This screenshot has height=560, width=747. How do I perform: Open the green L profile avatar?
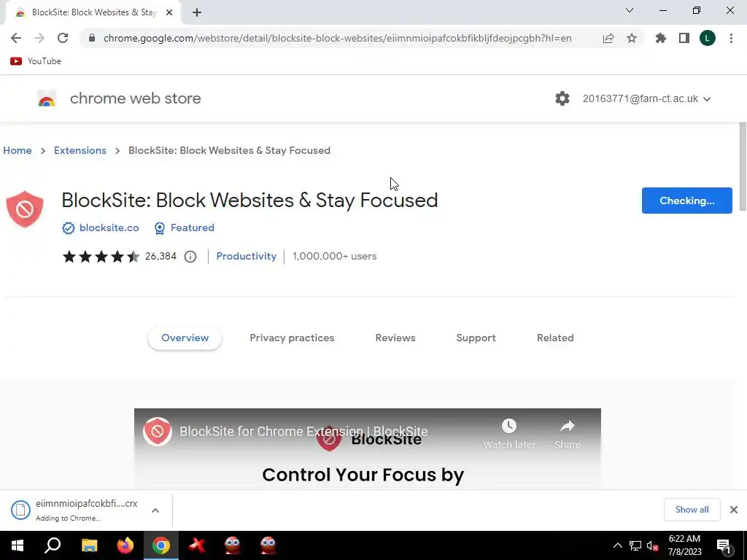708,38
